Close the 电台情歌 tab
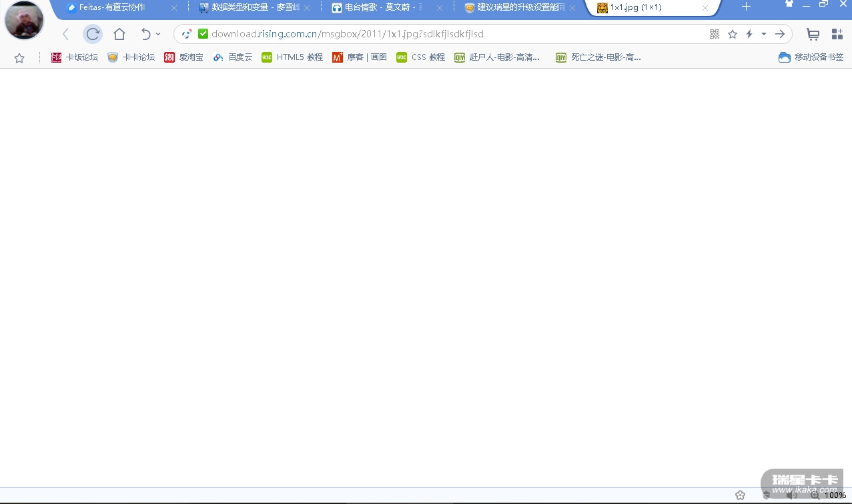Viewport: 852px width, 504px height. click(x=440, y=8)
